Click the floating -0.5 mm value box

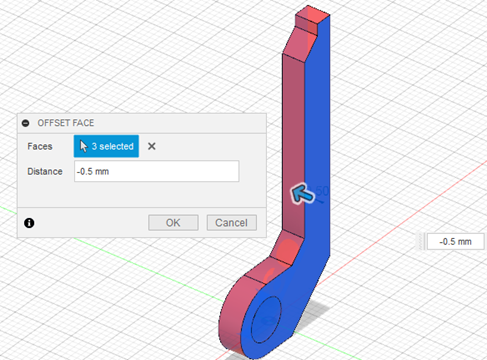pyautogui.click(x=455, y=241)
